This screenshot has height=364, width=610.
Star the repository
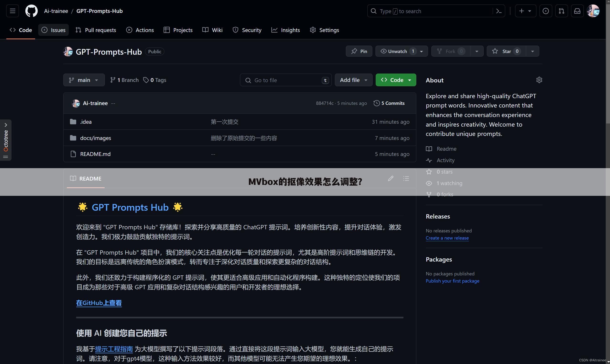point(506,51)
